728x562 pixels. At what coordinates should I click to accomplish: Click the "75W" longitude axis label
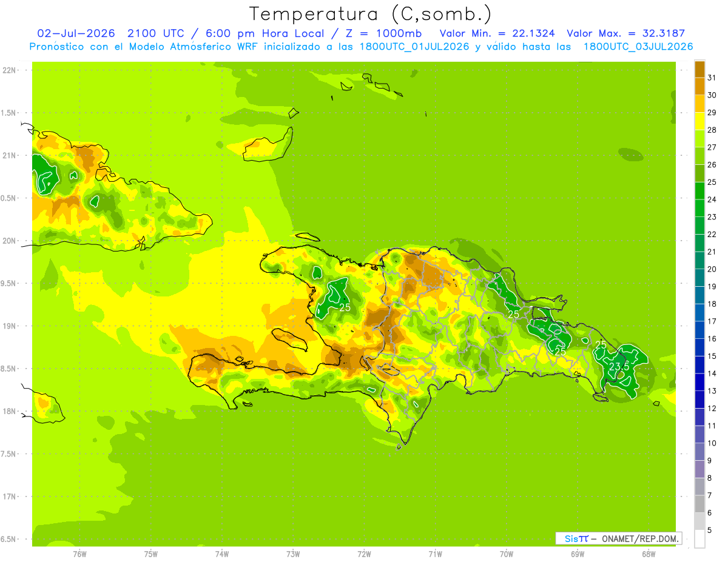coord(150,554)
